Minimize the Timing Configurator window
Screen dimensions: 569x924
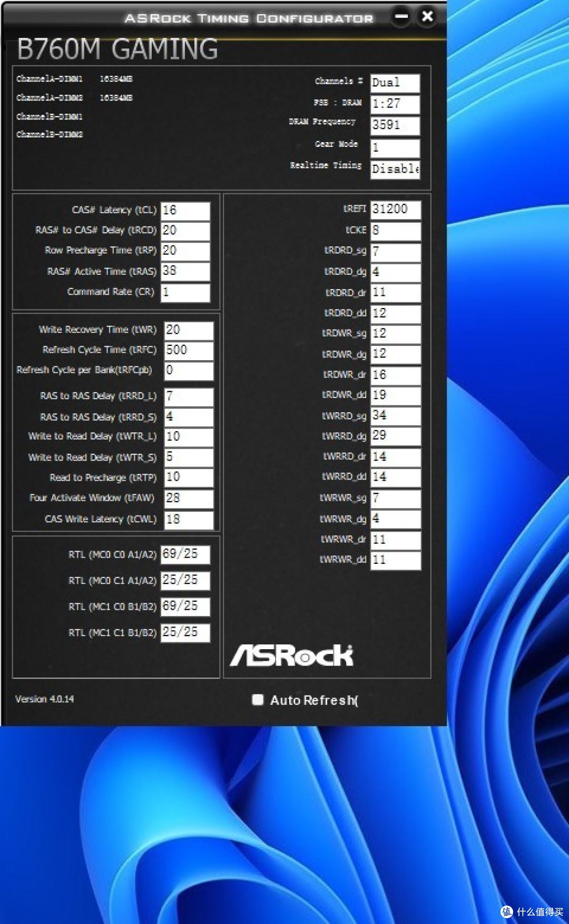(401, 16)
